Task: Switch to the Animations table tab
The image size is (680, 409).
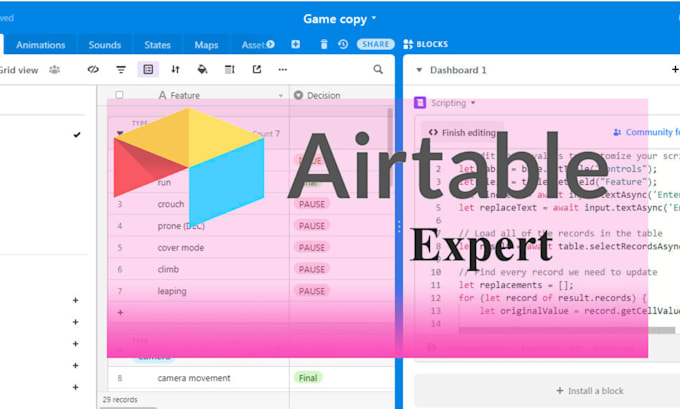Action: (x=40, y=45)
